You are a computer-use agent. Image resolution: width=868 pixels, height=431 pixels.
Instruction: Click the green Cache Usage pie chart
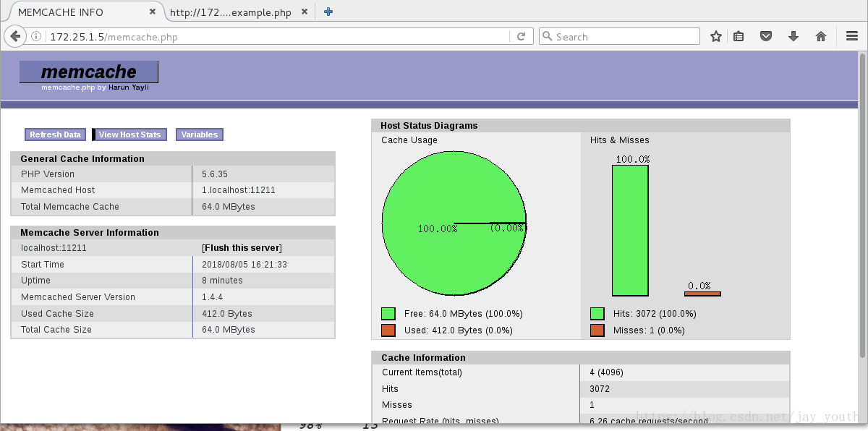tap(454, 223)
